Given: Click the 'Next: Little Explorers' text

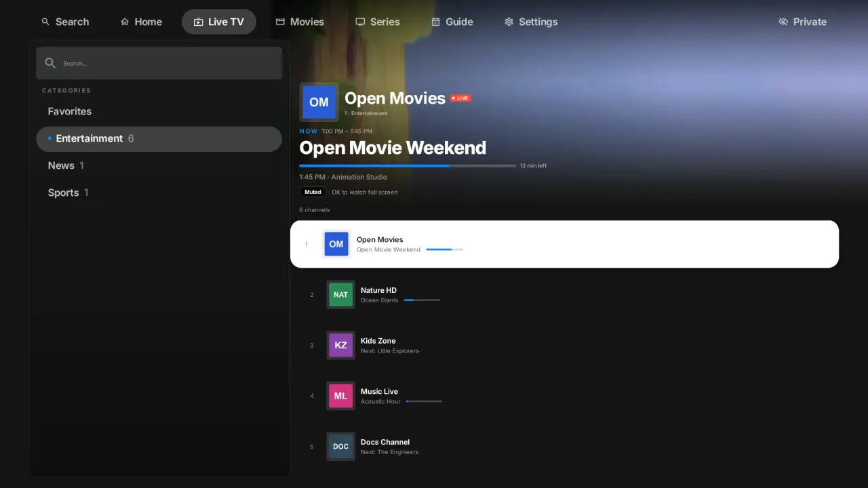Looking at the screenshot, I should point(390,351).
